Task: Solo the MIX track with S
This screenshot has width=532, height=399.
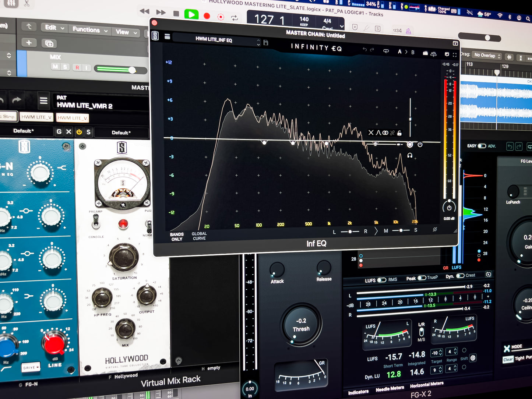Action: coord(65,67)
